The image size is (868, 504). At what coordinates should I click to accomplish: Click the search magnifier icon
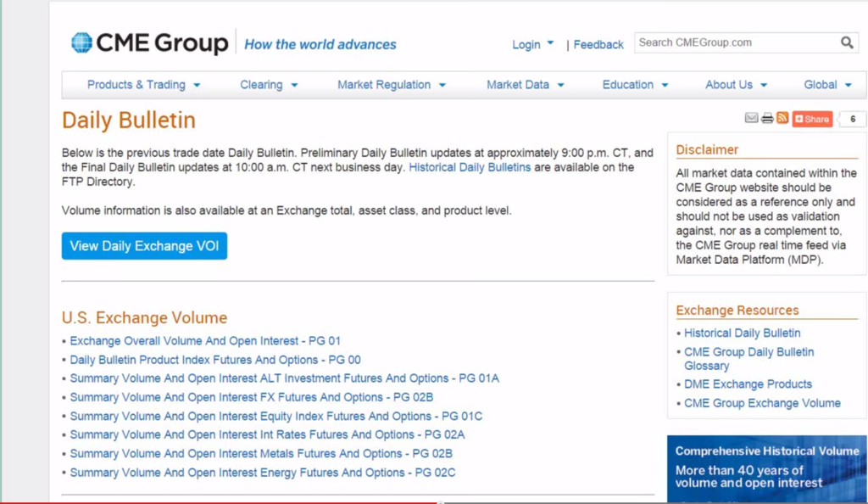[847, 42]
